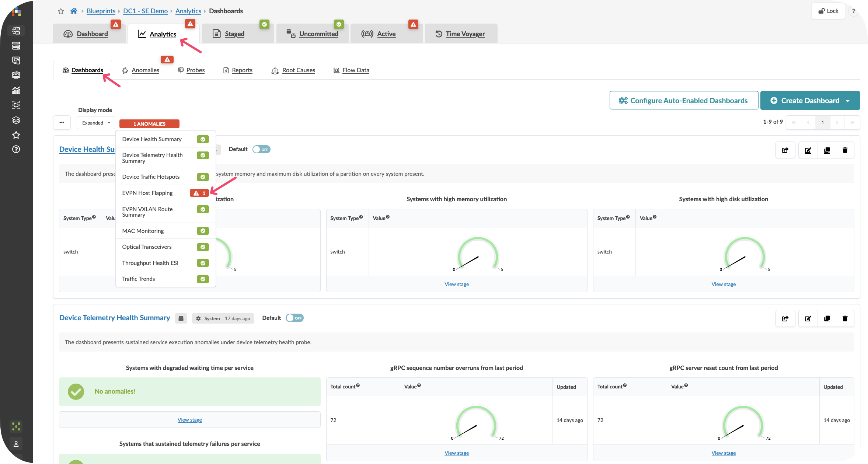Click the 1 ANOMALIES red badge
The image size is (868, 464).
point(149,124)
